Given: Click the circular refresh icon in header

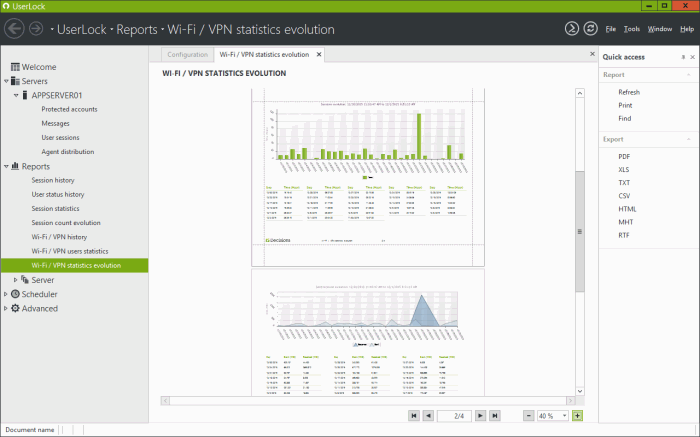Looking at the screenshot, I should (590, 29).
